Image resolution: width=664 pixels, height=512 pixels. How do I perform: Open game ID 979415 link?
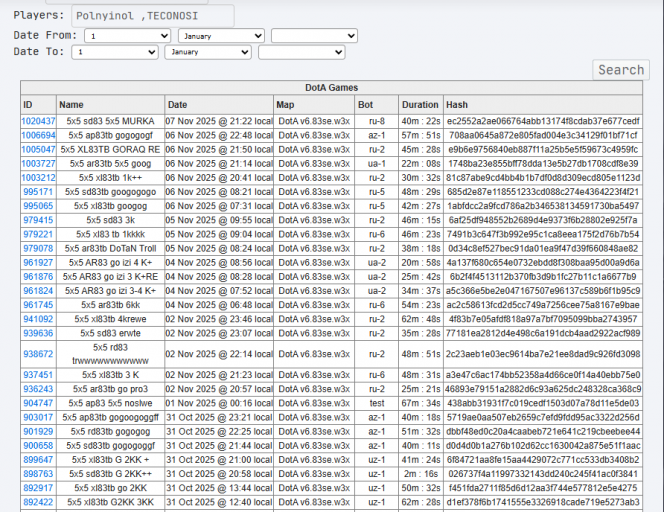click(39, 220)
